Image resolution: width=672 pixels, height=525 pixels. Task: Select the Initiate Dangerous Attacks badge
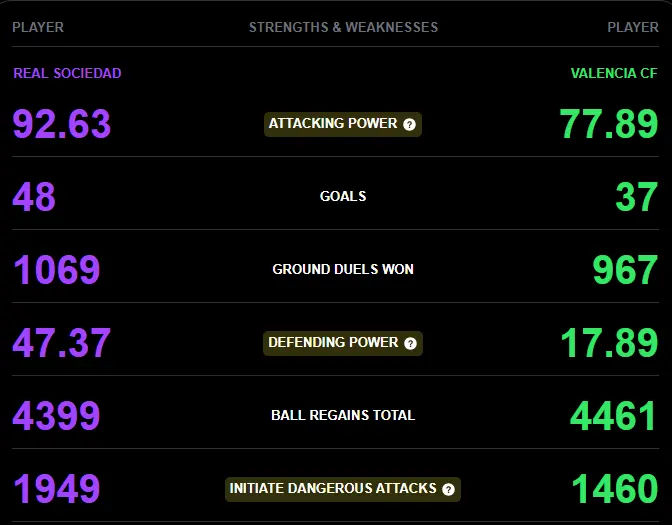(343, 489)
